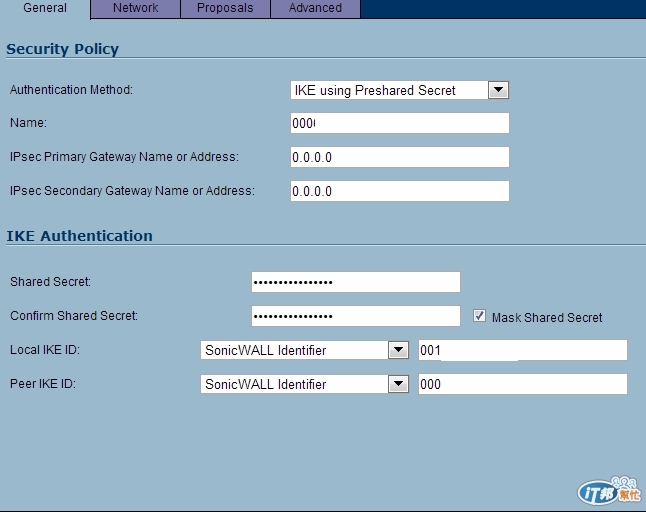This screenshot has width=646, height=512.
Task: Focus the IPsec Primary Gateway address field
Action: coord(400,157)
